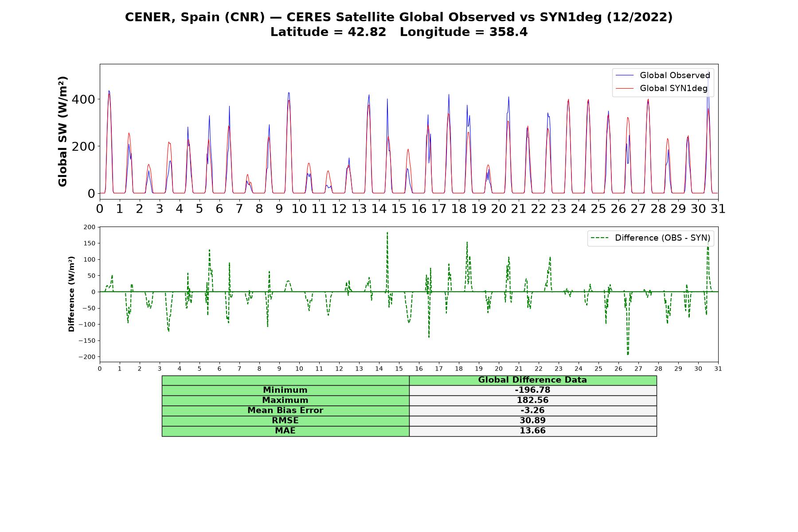The image size is (798, 532).
Task: Click the large positive difference peak near day 14
Action: coord(387,233)
